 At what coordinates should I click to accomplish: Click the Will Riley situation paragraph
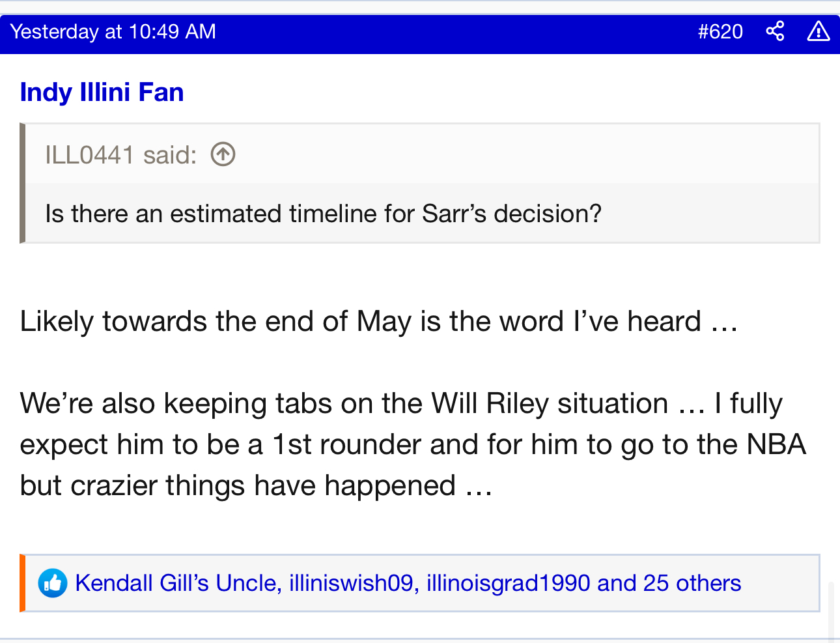tap(413, 444)
